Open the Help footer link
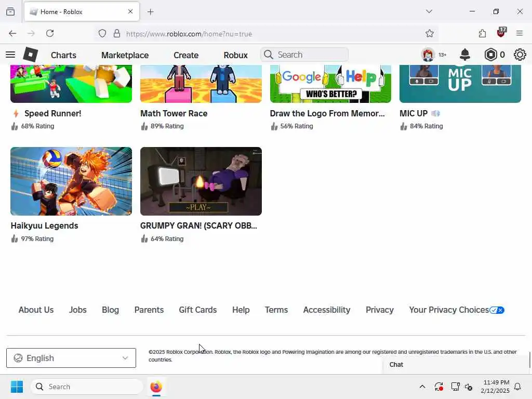 [x=241, y=310]
